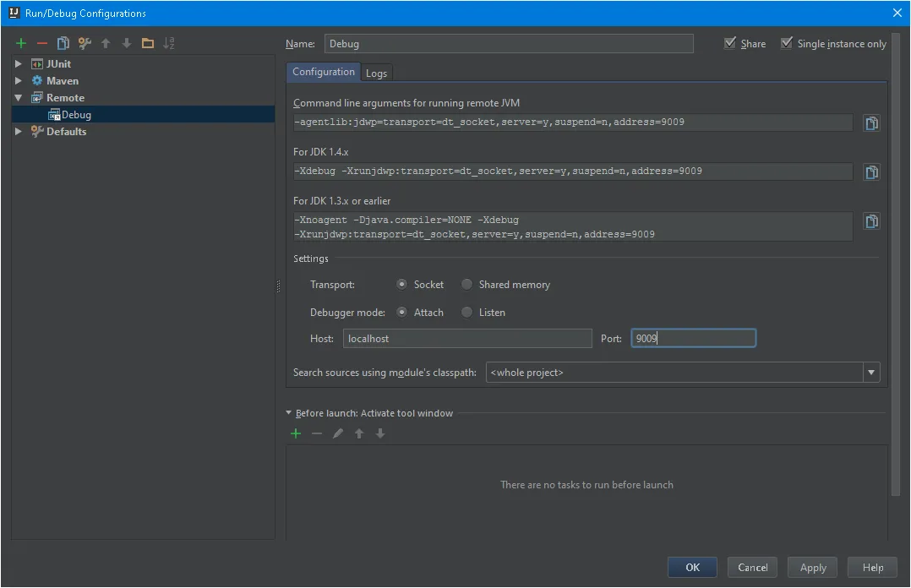
Task: Select Socket transport
Action: (401, 284)
